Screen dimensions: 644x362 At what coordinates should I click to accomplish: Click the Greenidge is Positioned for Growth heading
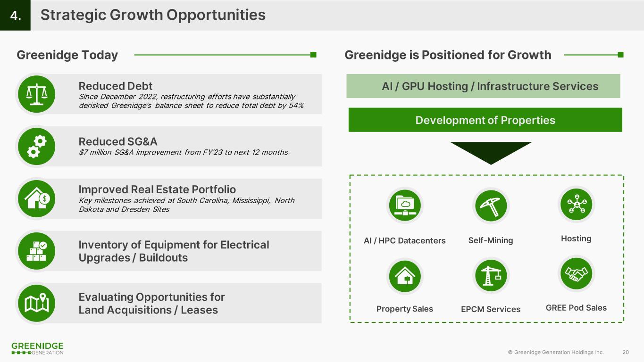point(448,55)
